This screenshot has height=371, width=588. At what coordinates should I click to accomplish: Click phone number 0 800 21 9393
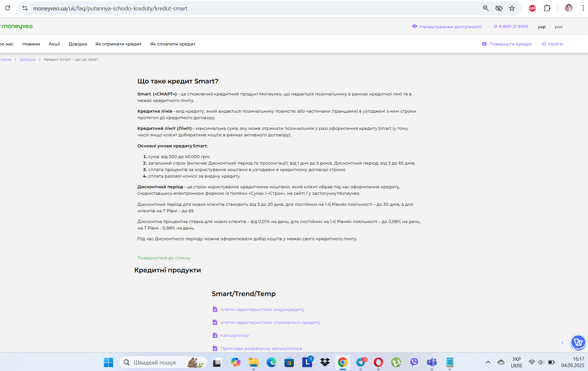[x=511, y=27]
